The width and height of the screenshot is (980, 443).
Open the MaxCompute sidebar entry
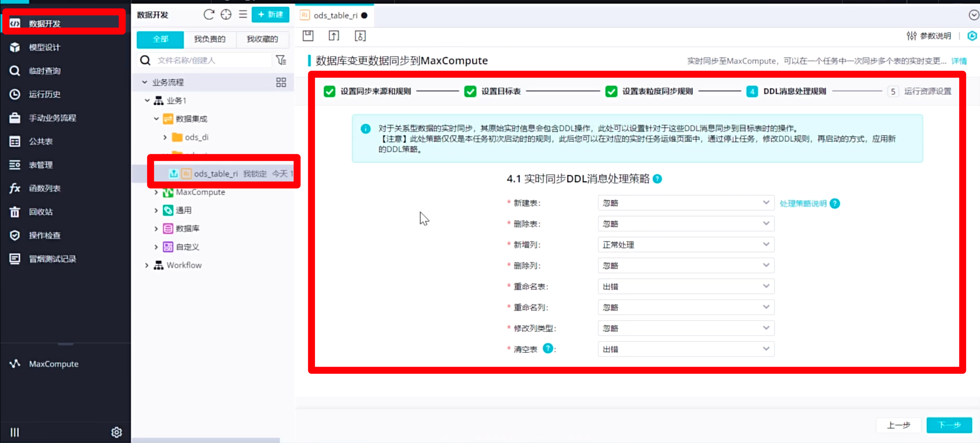pos(53,364)
